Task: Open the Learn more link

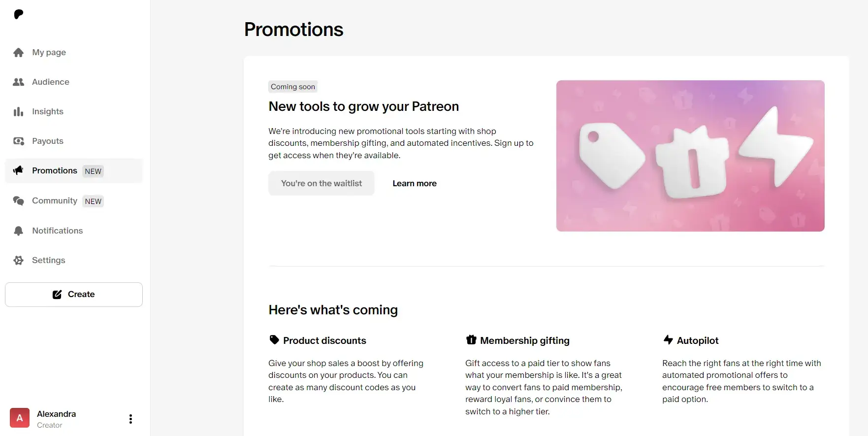Action: point(414,183)
